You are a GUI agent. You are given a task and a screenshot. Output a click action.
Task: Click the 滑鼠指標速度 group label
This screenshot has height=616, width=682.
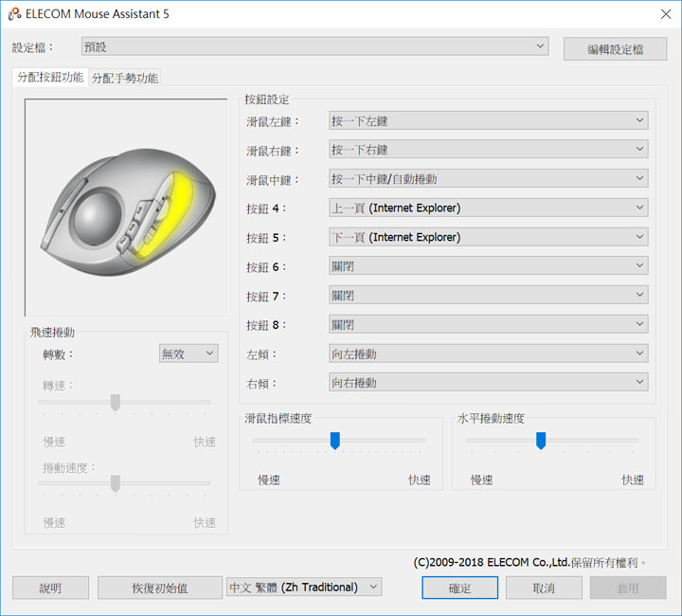click(278, 419)
